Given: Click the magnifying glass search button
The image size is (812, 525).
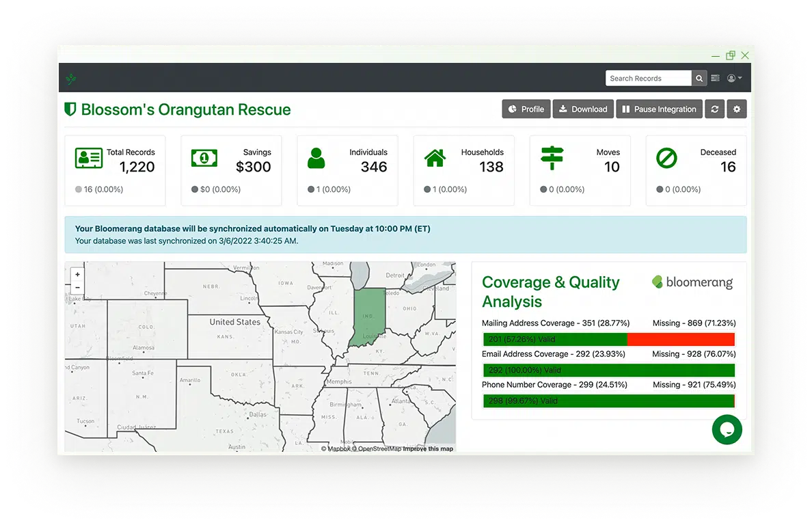Looking at the screenshot, I should pos(699,78).
